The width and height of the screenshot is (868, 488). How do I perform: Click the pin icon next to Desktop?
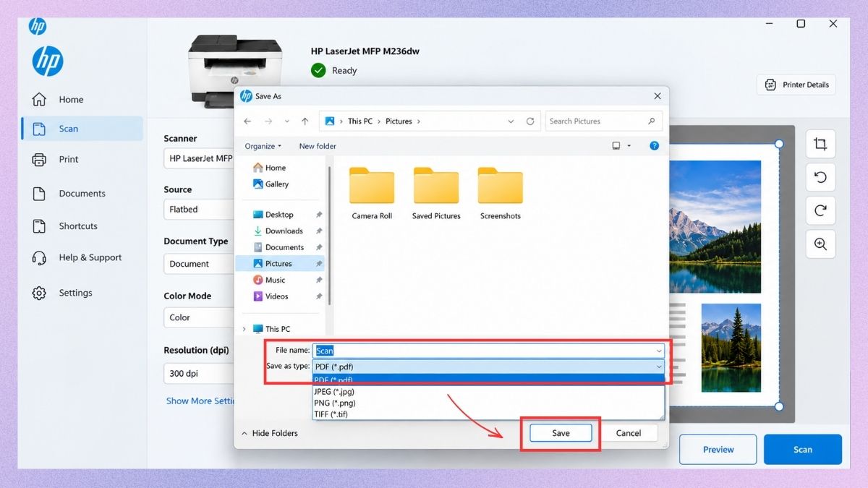tap(319, 215)
